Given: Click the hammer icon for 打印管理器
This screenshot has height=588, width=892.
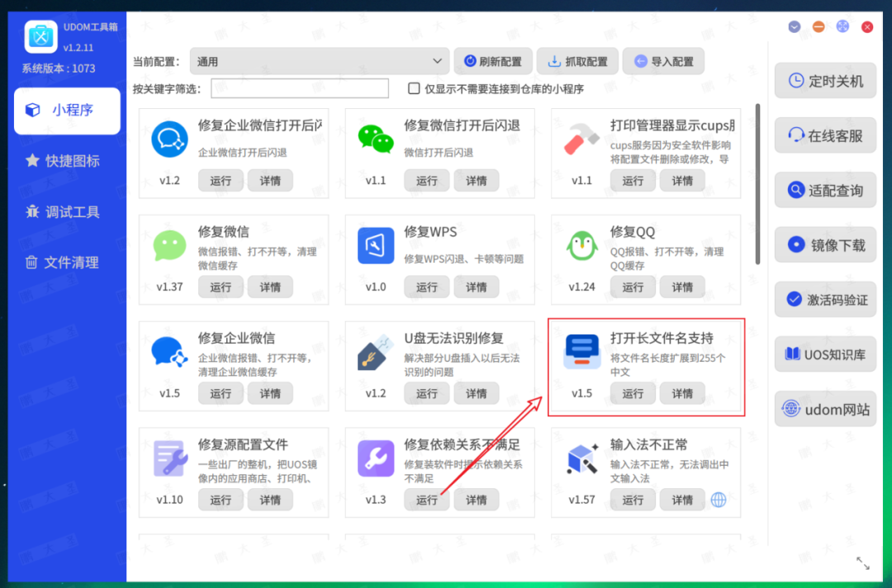Looking at the screenshot, I should point(581,139).
